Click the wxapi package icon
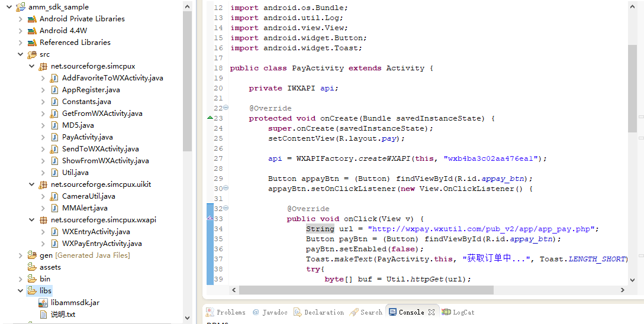Screen dimensions: 644x324 pyautogui.click(x=43, y=220)
